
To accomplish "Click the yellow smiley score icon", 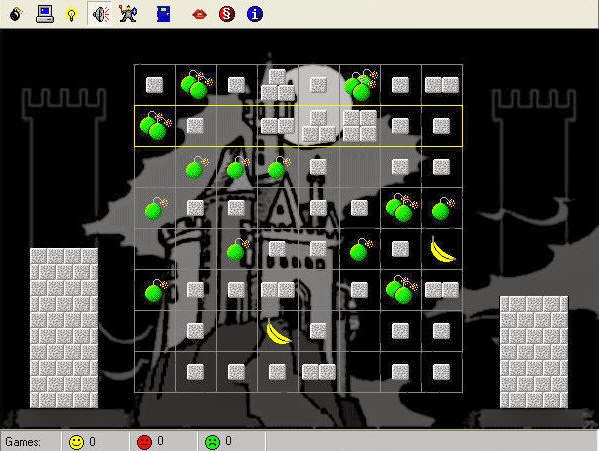I will pos(76,442).
